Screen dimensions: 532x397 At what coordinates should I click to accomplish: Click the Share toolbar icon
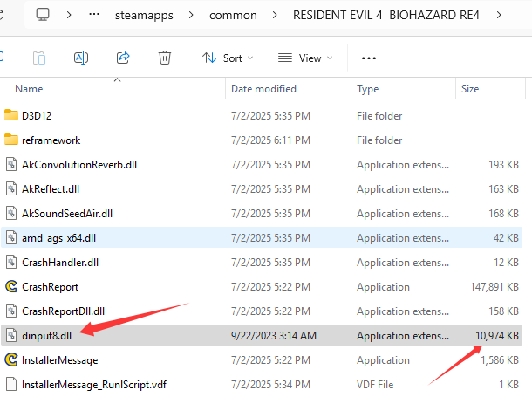[123, 58]
